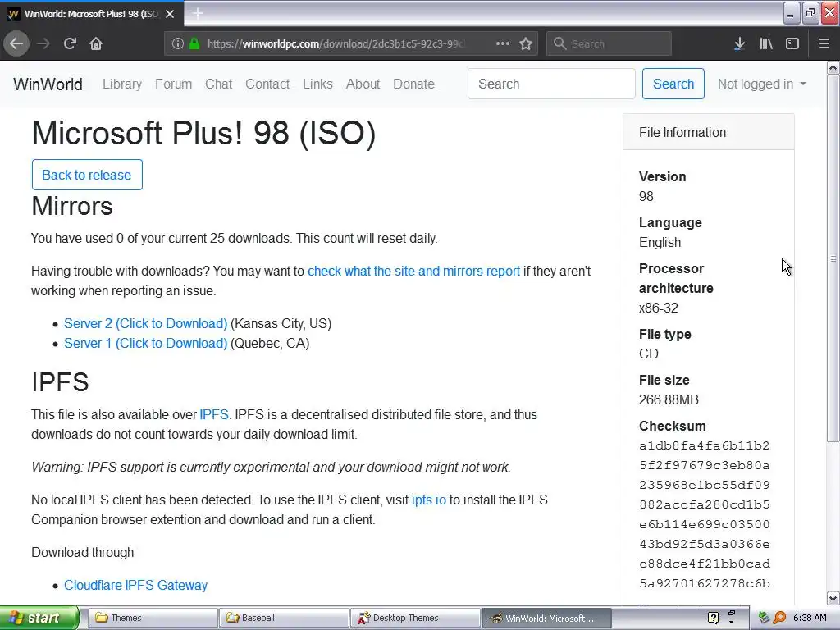Reload the page with the refresh icon
Viewport: 840px width, 630px height.
tap(71, 43)
